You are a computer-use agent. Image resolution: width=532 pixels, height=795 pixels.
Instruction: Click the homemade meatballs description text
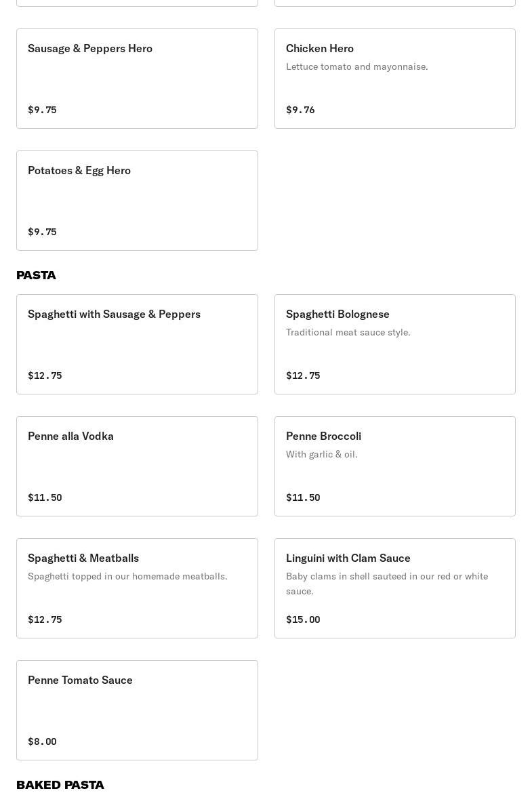(127, 576)
